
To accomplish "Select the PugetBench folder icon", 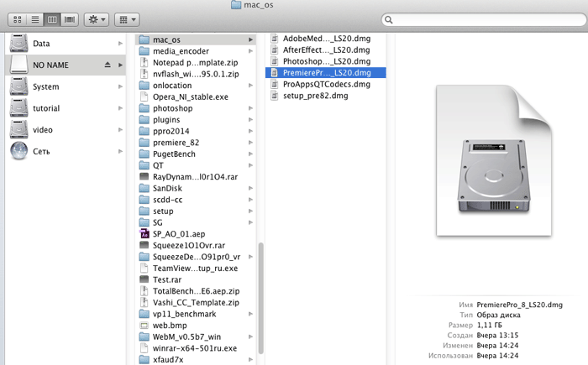I will click(144, 154).
